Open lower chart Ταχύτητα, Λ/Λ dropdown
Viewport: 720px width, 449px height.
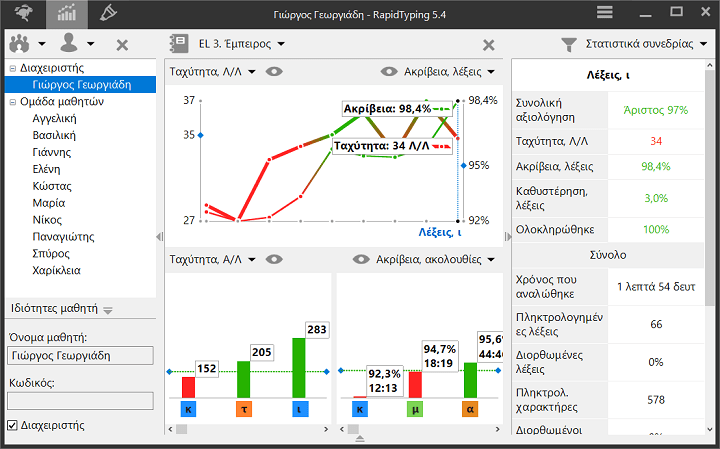(x=252, y=259)
